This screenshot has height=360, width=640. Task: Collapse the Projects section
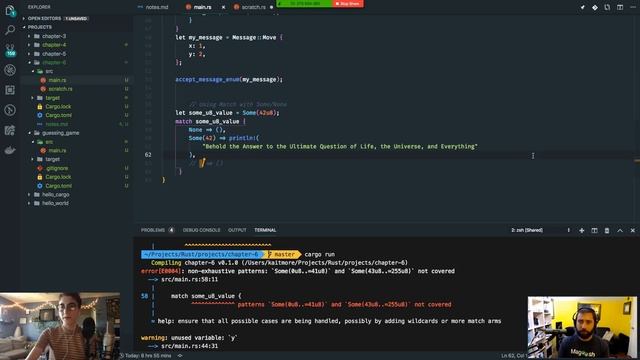[40, 27]
